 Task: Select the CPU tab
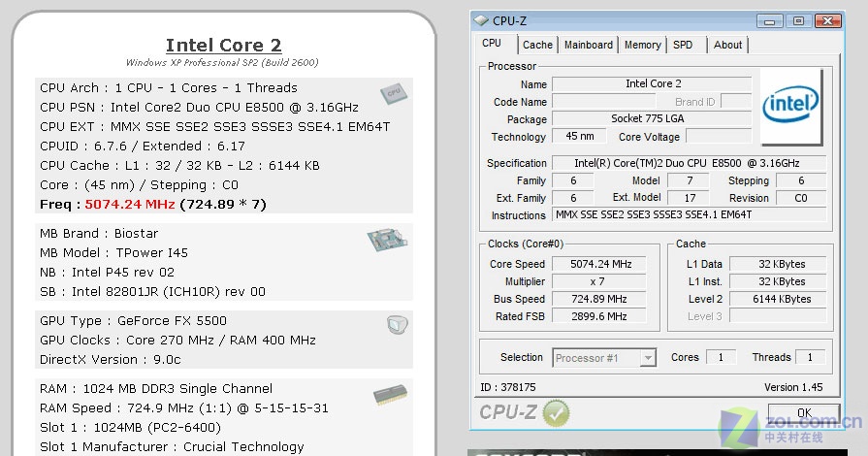click(x=492, y=44)
